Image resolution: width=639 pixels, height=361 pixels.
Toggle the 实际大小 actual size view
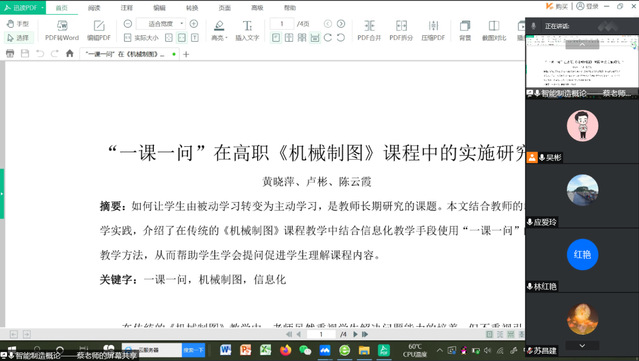coord(141,38)
